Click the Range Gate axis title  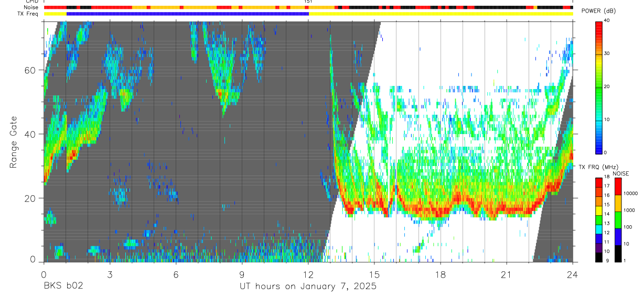[x=13, y=142]
